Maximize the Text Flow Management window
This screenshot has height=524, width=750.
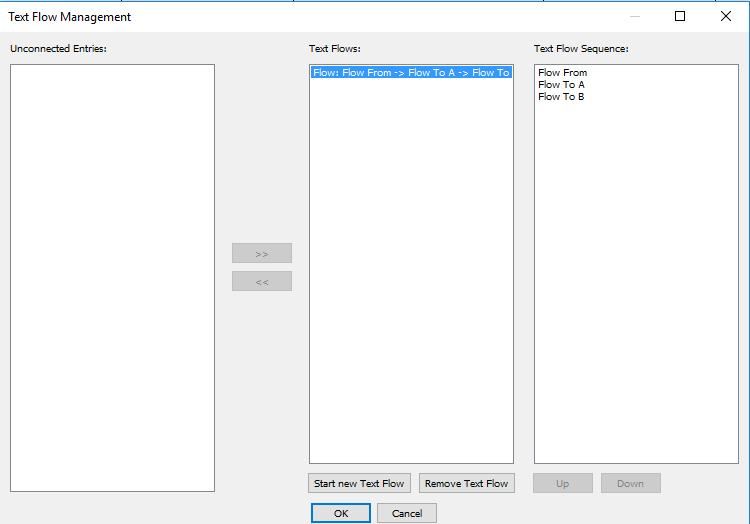point(680,16)
